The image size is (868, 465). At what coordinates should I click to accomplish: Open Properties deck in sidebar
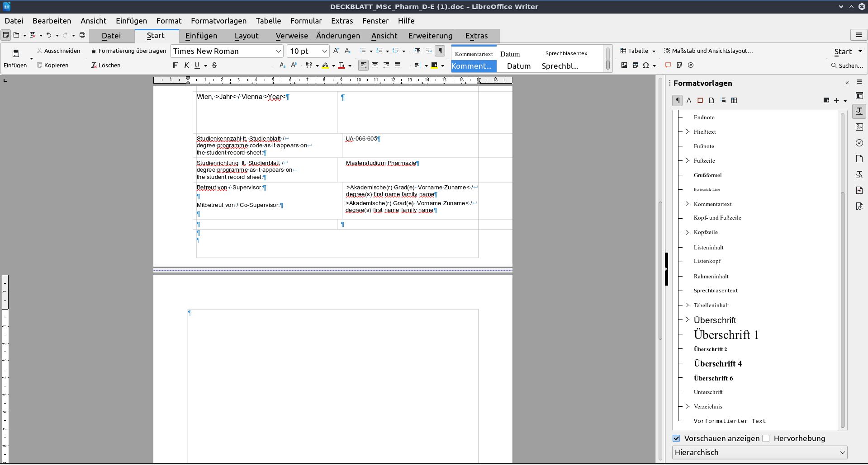point(859,96)
